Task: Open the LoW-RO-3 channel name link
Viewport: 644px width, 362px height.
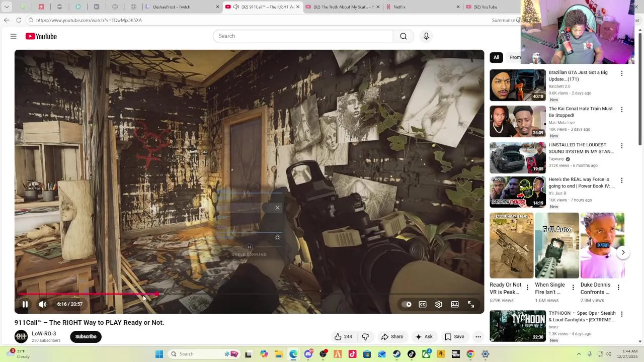Action: point(44,334)
